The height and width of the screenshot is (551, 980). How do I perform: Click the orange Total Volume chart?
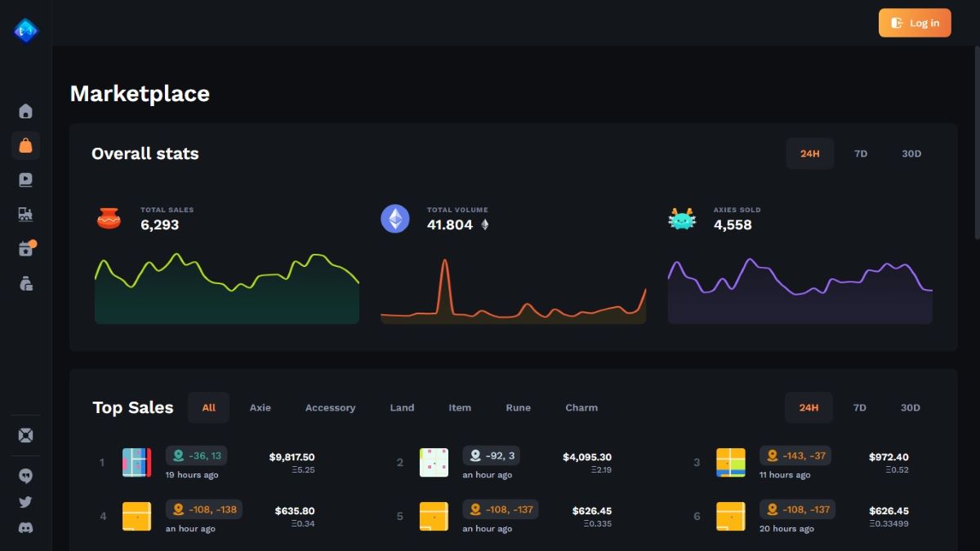click(x=513, y=291)
